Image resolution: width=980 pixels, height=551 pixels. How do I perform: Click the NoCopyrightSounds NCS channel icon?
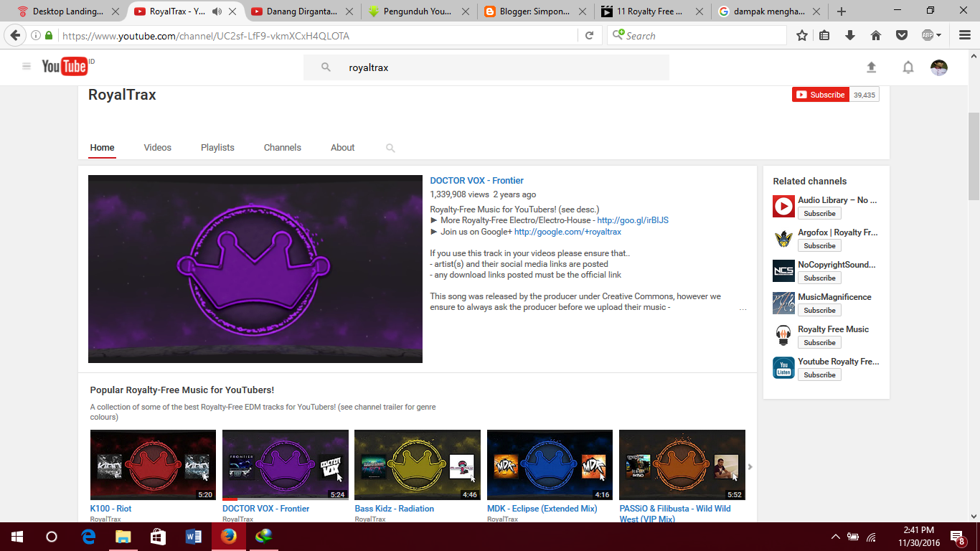coord(783,271)
